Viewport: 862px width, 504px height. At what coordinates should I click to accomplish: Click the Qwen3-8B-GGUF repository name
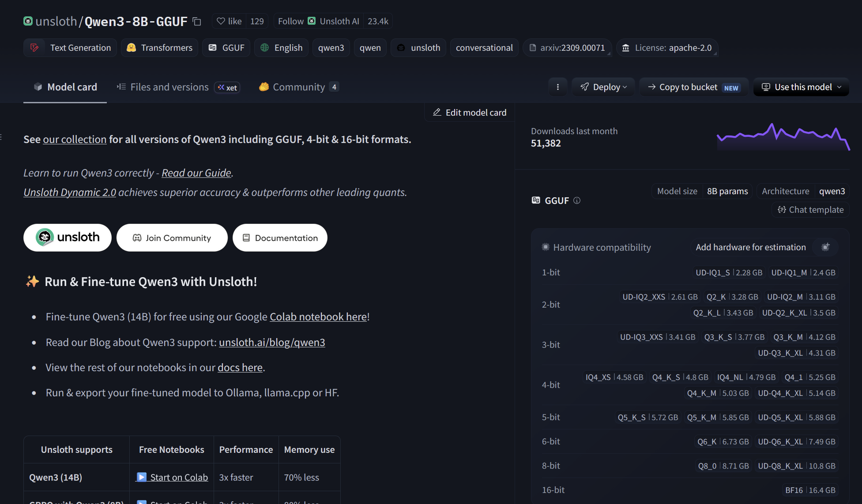pos(136,21)
